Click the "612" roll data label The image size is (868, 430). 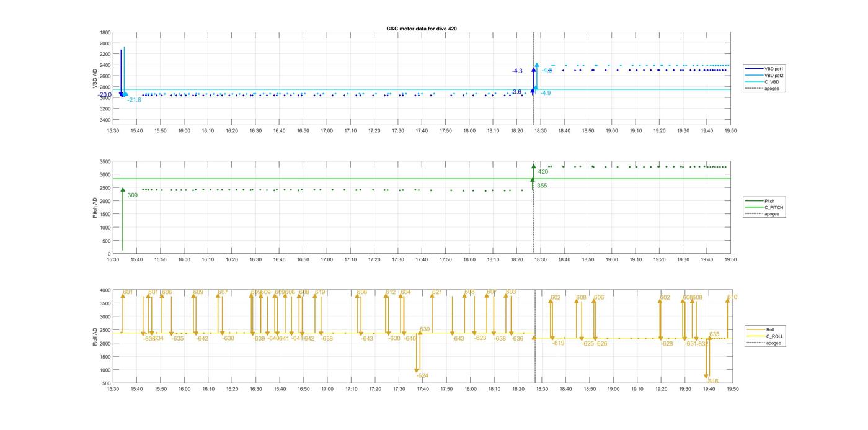coord(391,292)
